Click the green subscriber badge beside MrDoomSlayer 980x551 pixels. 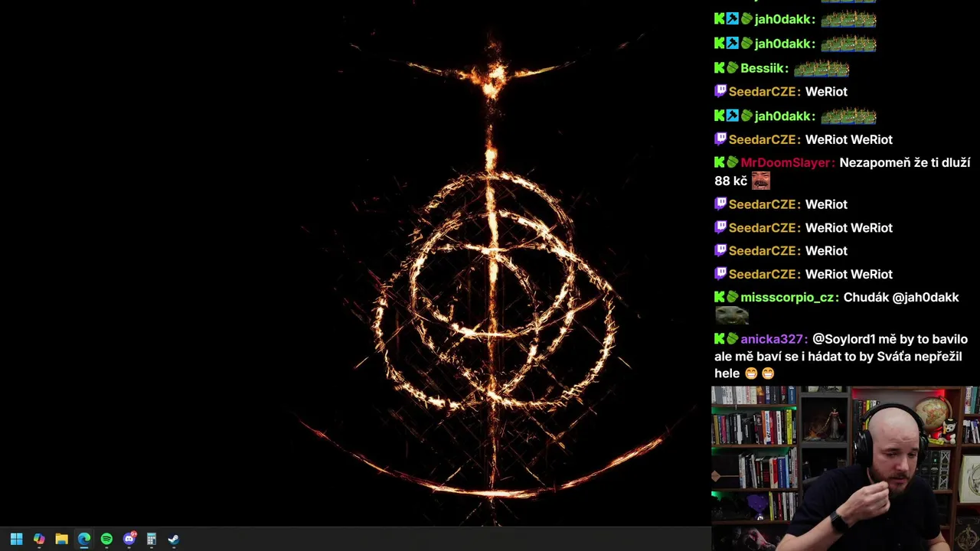pos(733,162)
